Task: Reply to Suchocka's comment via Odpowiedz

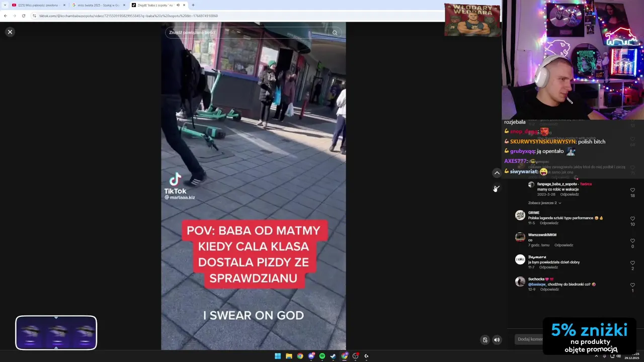Action: click(x=549, y=289)
